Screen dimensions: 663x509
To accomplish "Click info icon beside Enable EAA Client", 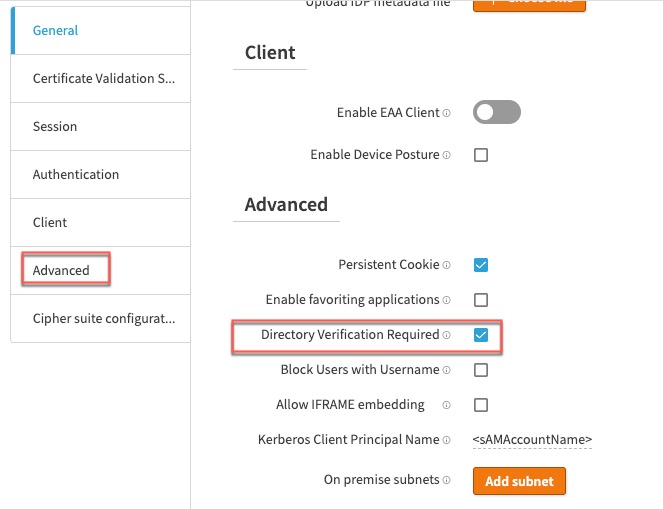I will pos(446,114).
